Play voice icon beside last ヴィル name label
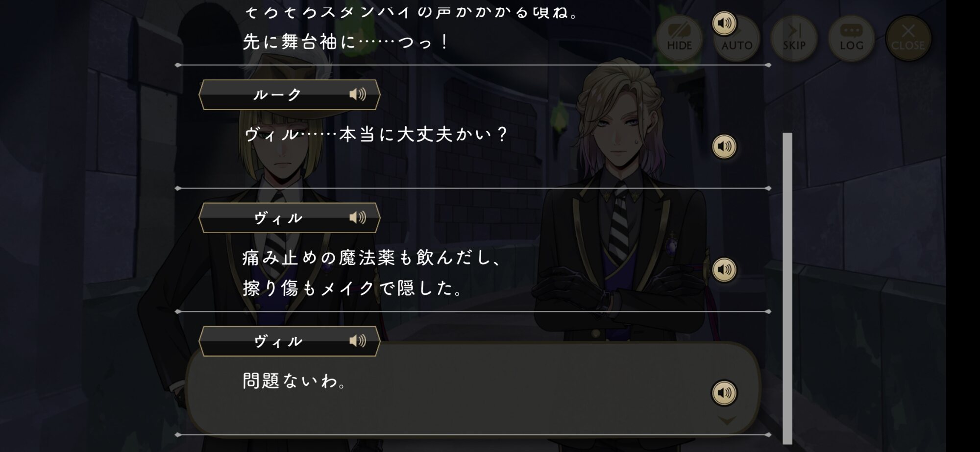This screenshot has height=452, width=980. coord(358,341)
